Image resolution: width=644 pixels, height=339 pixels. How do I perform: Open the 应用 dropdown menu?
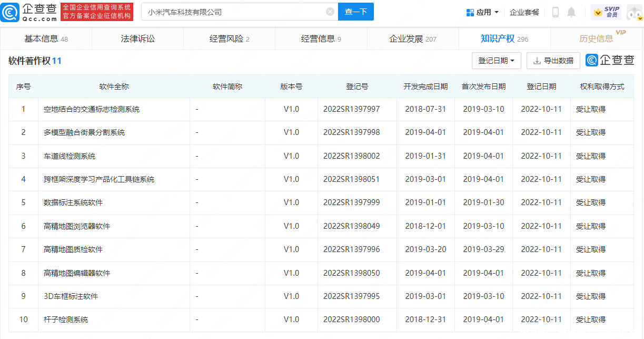pos(482,12)
